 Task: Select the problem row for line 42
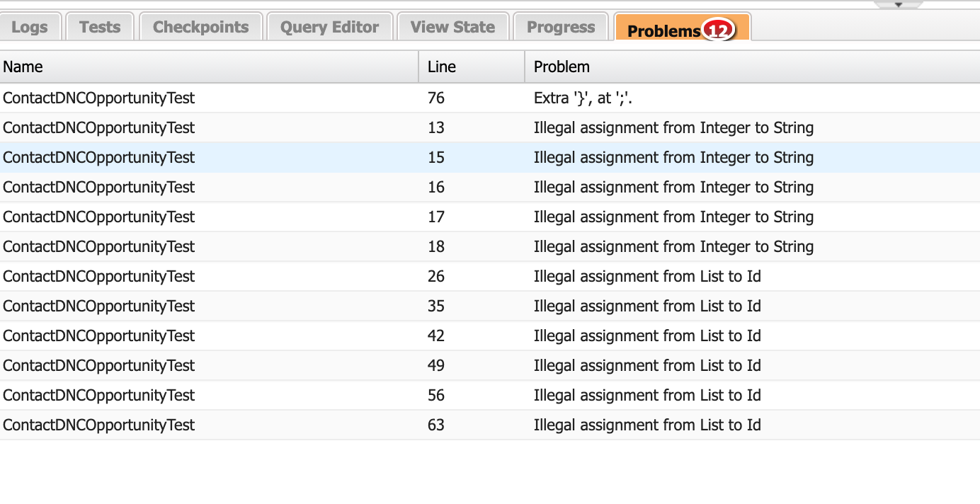coord(646,336)
